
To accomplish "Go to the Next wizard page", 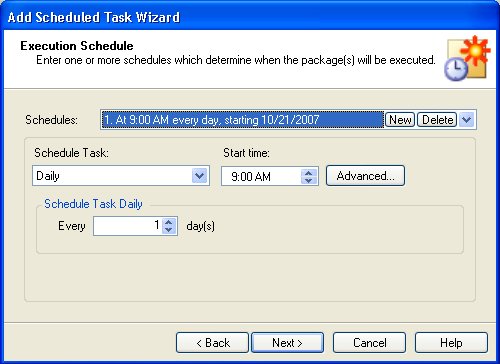I will (x=287, y=342).
